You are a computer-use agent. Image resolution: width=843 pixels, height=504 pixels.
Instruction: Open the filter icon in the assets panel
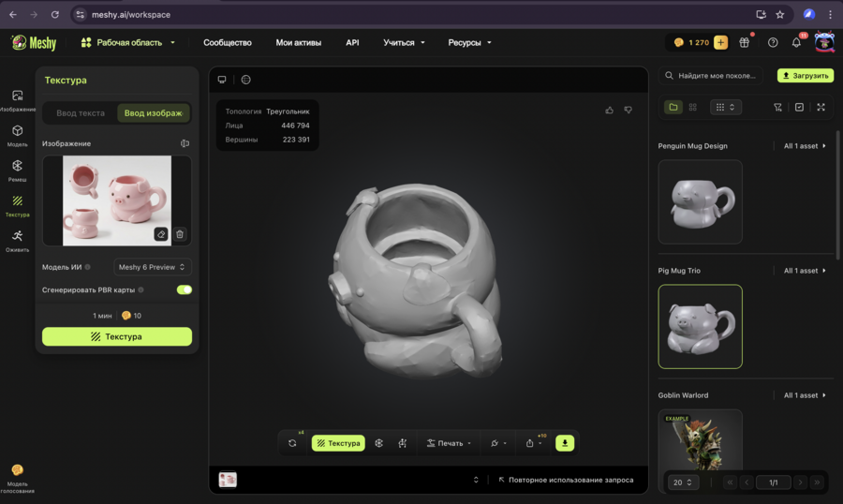pyautogui.click(x=777, y=107)
